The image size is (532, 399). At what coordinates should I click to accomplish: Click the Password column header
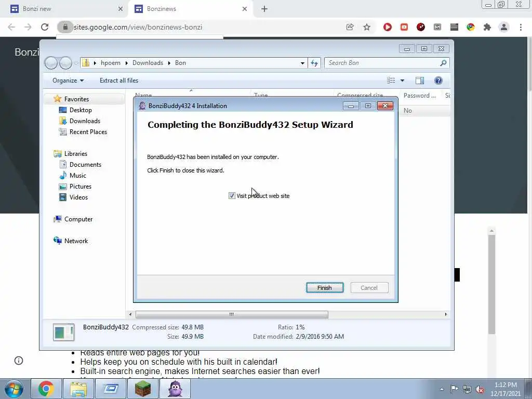point(420,96)
